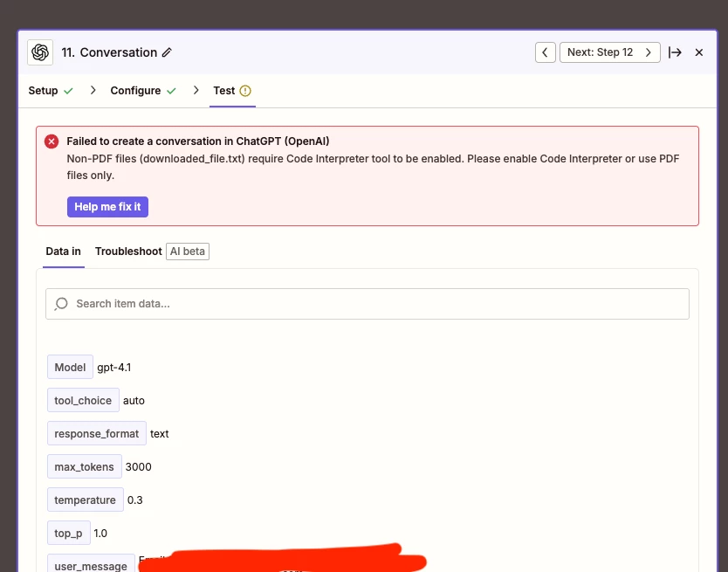Click the Non-PDF files error description text
The height and width of the screenshot is (572, 728).
coord(373,167)
